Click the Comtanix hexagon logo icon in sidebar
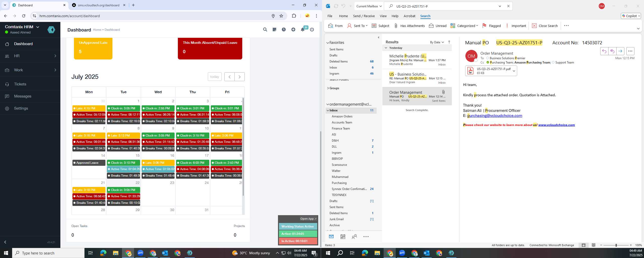644x258 pixels. pyautogui.click(x=51, y=30)
